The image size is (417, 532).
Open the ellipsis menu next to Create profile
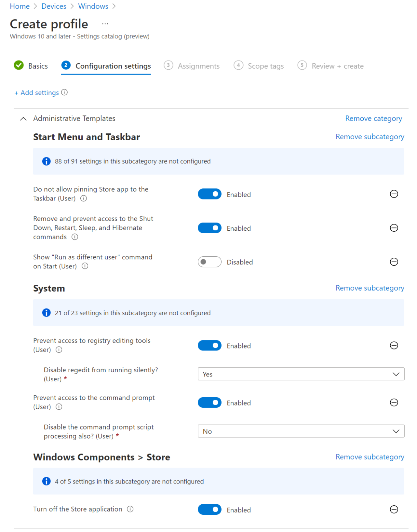click(105, 24)
